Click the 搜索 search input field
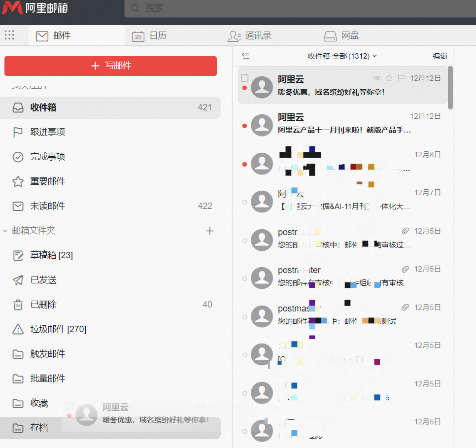The width and height of the screenshot is (476, 448). click(296, 8)
